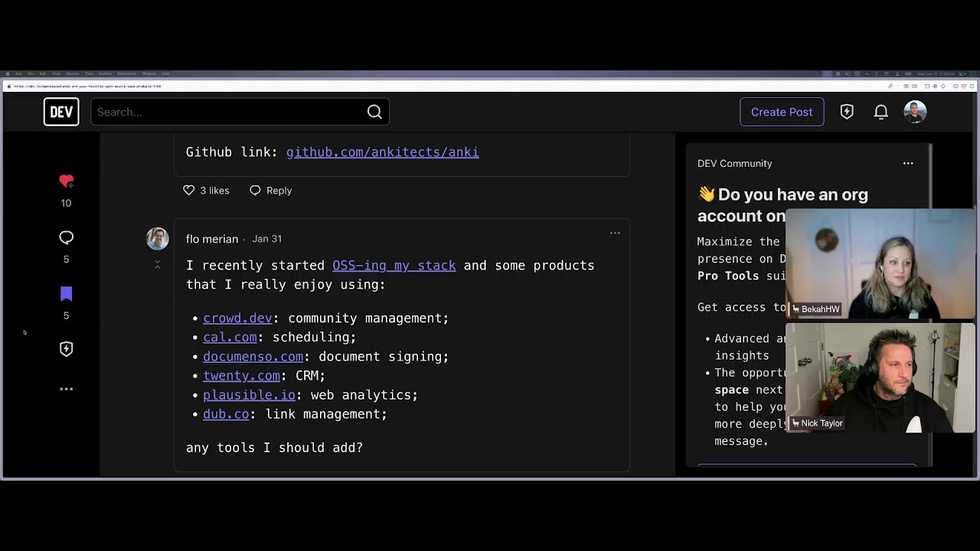Open moderator shield in left sidebar

(x=67, y=349)
